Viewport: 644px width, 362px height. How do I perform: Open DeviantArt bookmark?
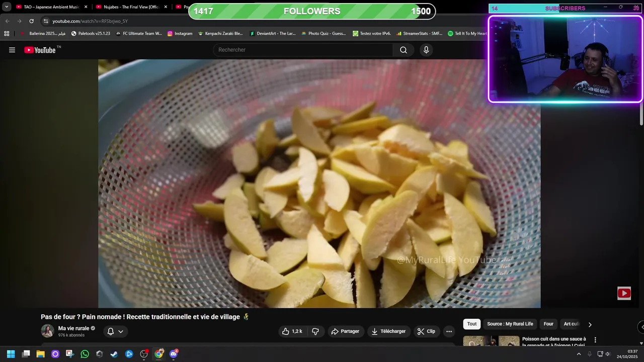(x=273, y=34)
